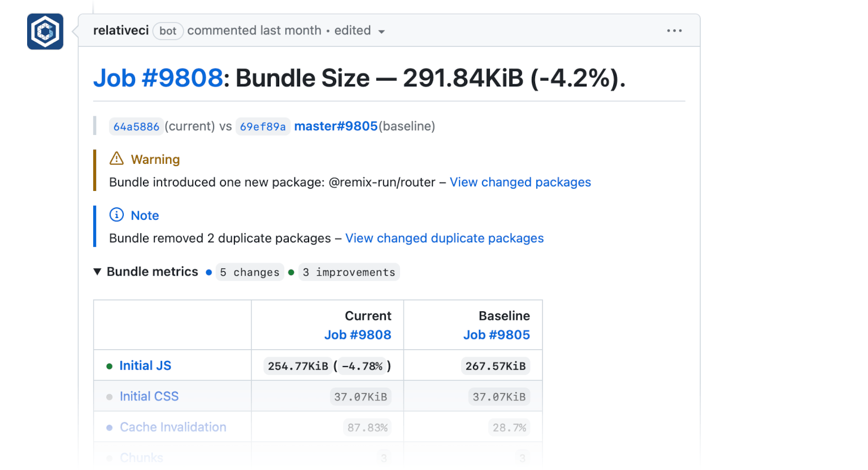Open the Job #9808 link in the heading
This screenshot has height=470, width=868.
pos(158,78)
